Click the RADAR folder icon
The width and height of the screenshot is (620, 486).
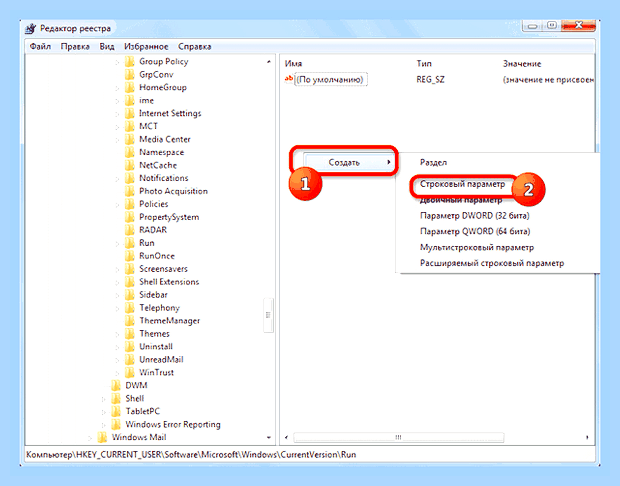click(129, 230)
